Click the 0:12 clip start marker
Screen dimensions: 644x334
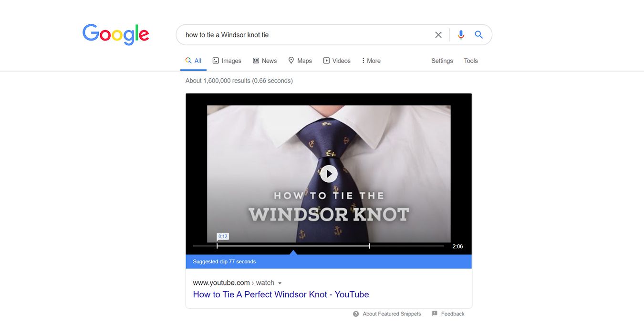click(x=223, y=237)
